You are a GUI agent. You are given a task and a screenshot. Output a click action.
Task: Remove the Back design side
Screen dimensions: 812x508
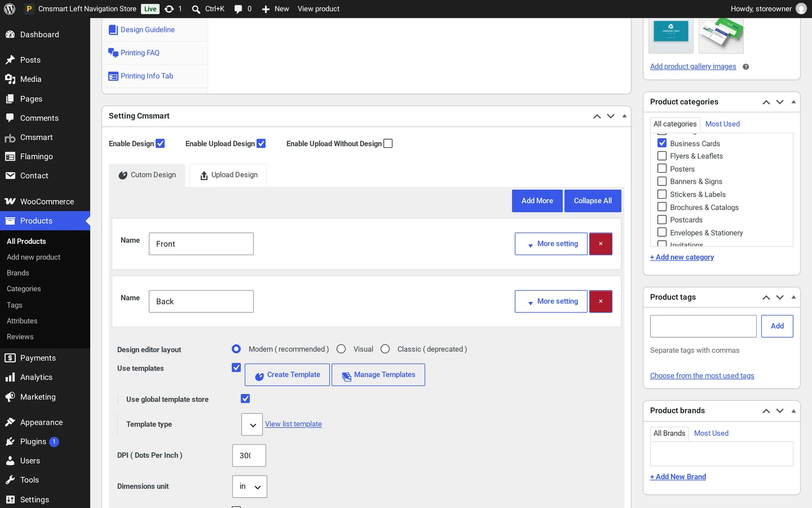pos(601,301)
